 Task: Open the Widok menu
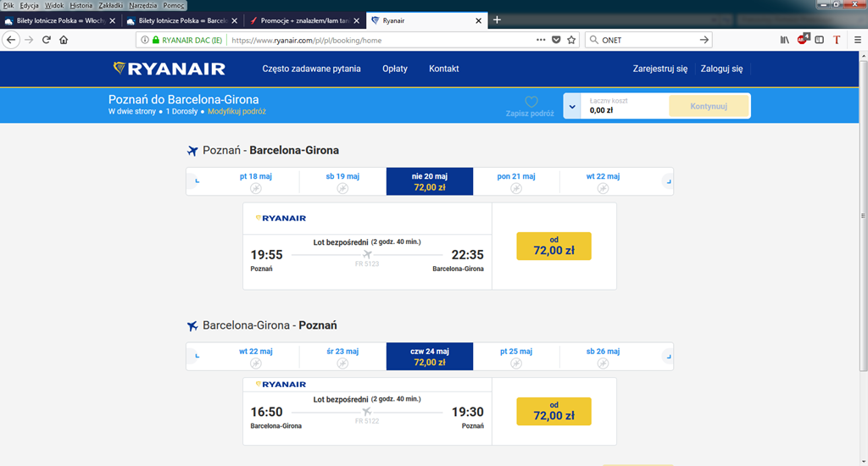[54, 6]
